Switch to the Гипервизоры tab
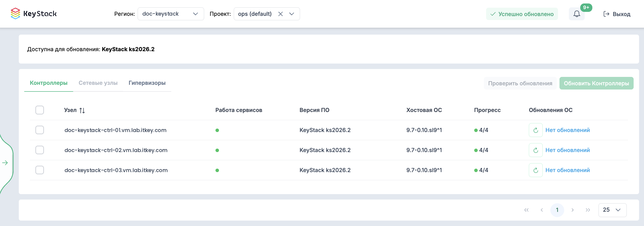 pos(147,83)
